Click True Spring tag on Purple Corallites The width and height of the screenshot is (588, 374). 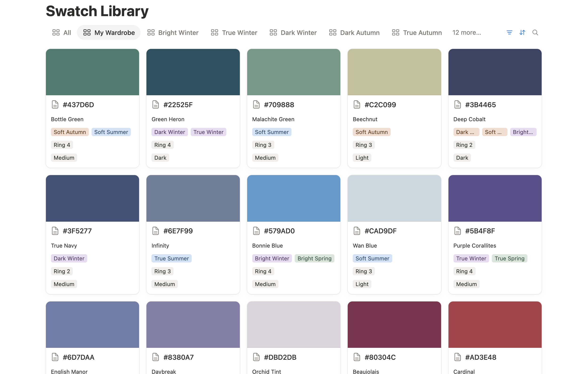(510, 258)
